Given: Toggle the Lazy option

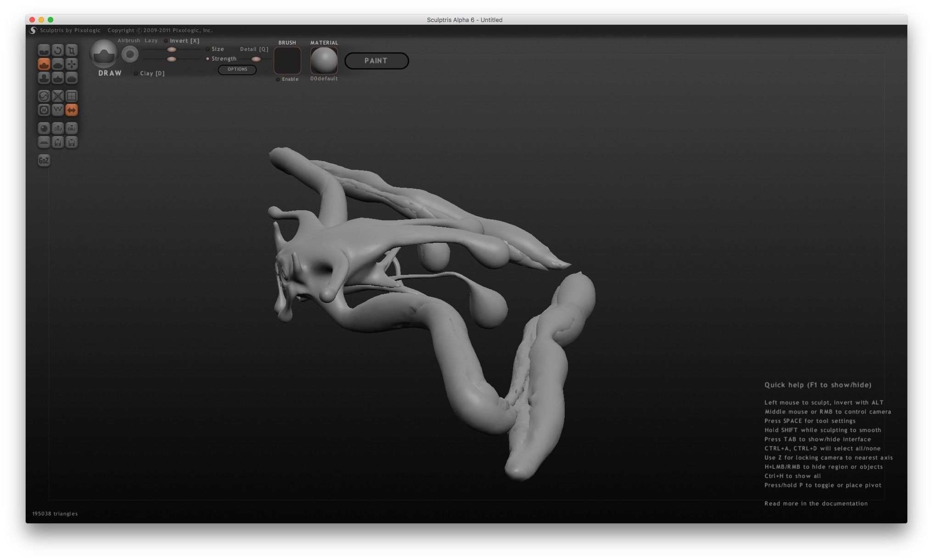Looking at the screenshot, I should [x=151, y=40].
